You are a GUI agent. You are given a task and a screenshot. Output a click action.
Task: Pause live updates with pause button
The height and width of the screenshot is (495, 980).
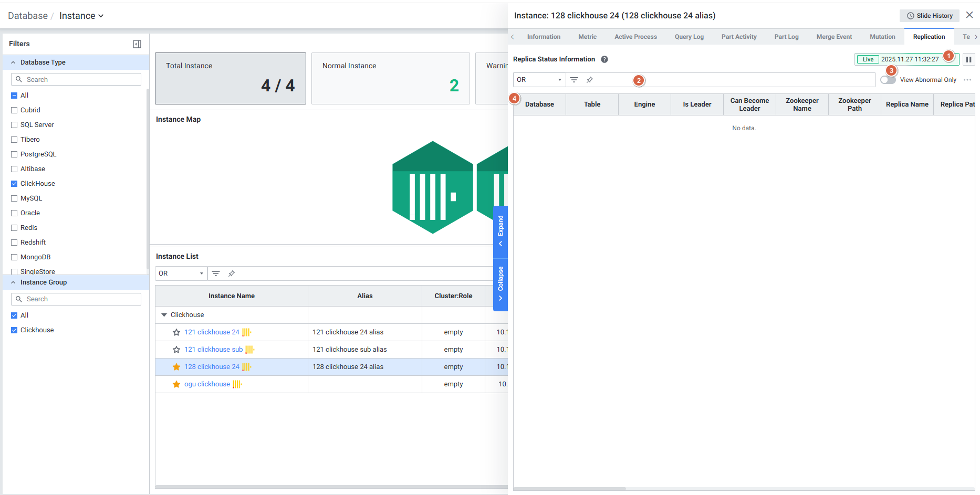click(x=968, y=59)
